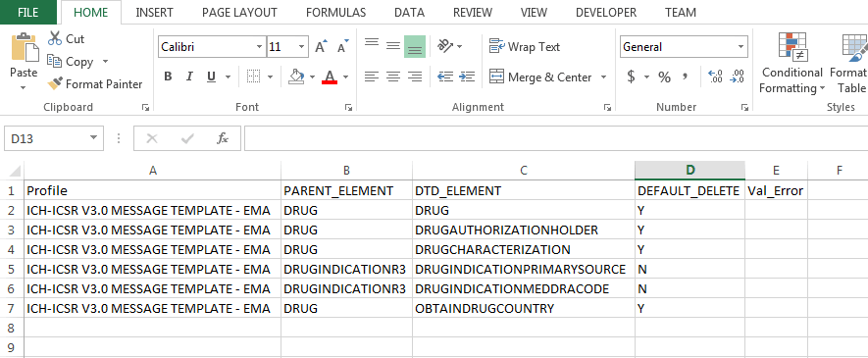Viewport: 868px width, 358px height.
Task: Align text to the left
Action: point(372,77)
